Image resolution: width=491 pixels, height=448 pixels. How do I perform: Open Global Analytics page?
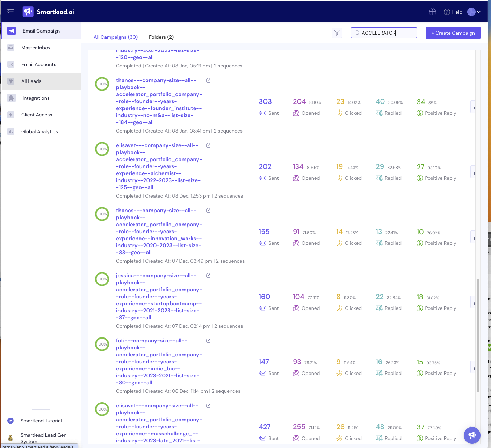(x=41, y=131)
